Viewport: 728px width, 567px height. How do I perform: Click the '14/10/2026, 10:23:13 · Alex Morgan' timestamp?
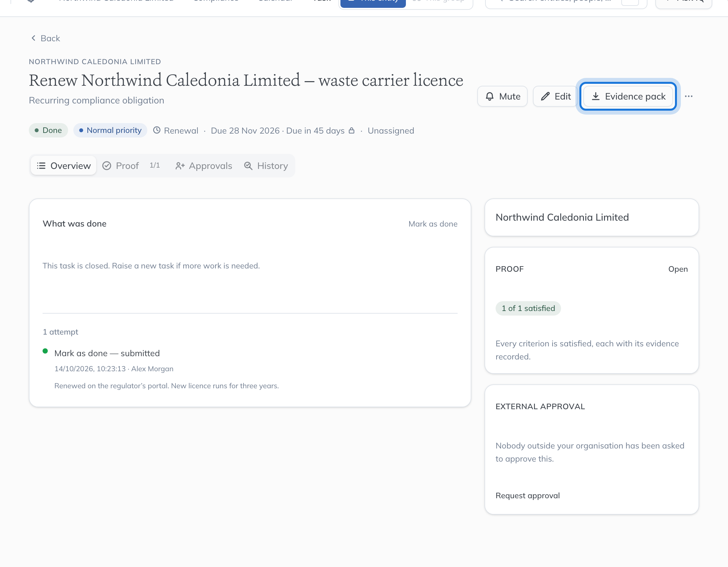point(114,369)
